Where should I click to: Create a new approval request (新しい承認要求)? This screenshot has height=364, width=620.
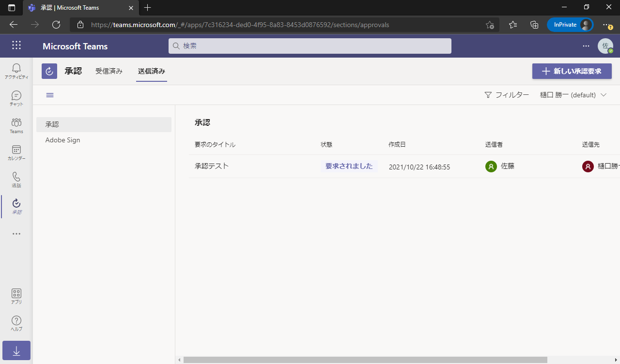point(572,71)
